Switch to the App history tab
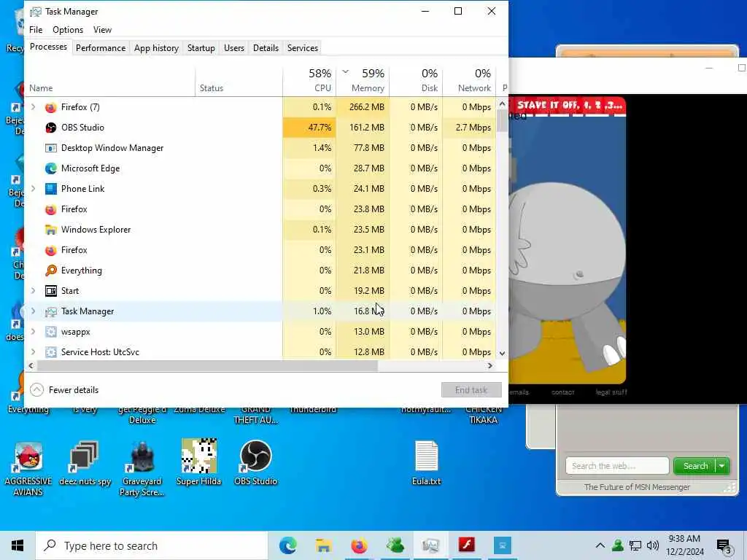This screenshot has height=560, width=747. [156, 48]
